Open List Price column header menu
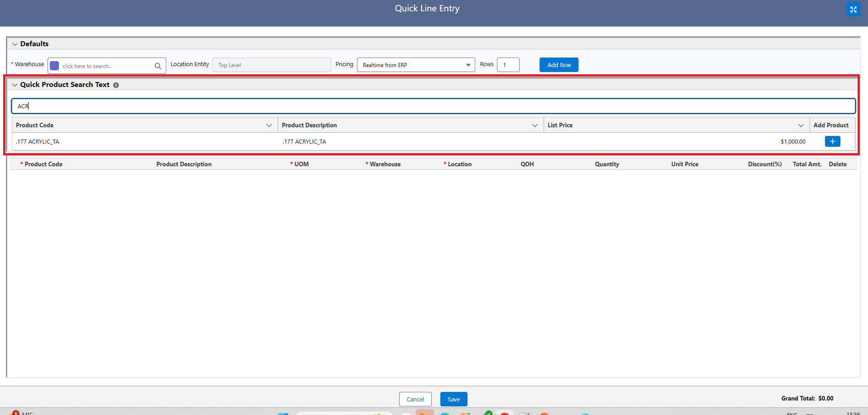Image resolution: width=868 pixels, height=415 pixels. tap(800, 125)
